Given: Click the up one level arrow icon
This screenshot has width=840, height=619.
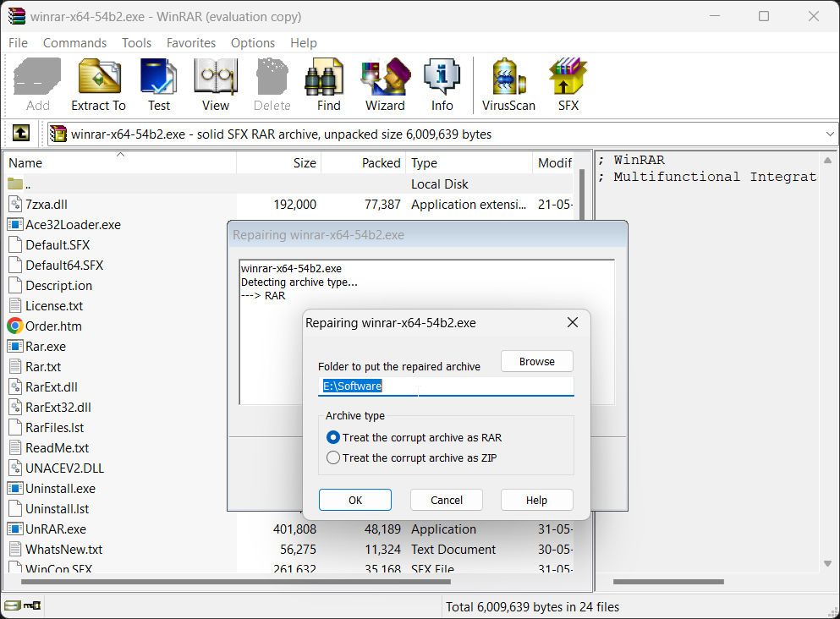Looking at the screenshot, I should pyautogui.click(x=21, y=133).
